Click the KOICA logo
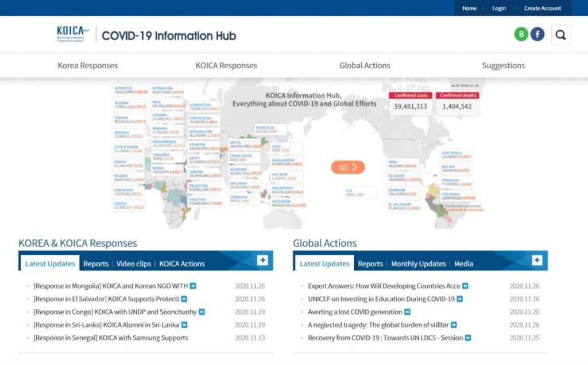Viewport: 588px width, 365px height. [73, 34]
